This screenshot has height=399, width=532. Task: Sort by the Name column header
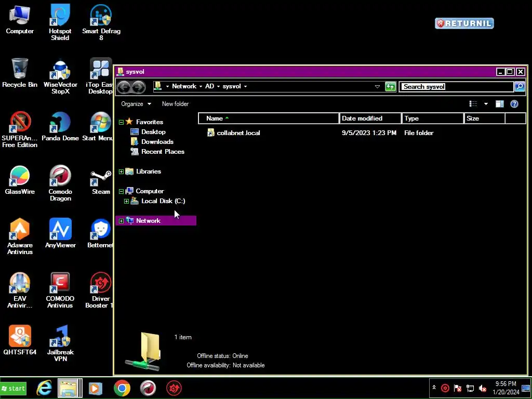coord(269,118)
